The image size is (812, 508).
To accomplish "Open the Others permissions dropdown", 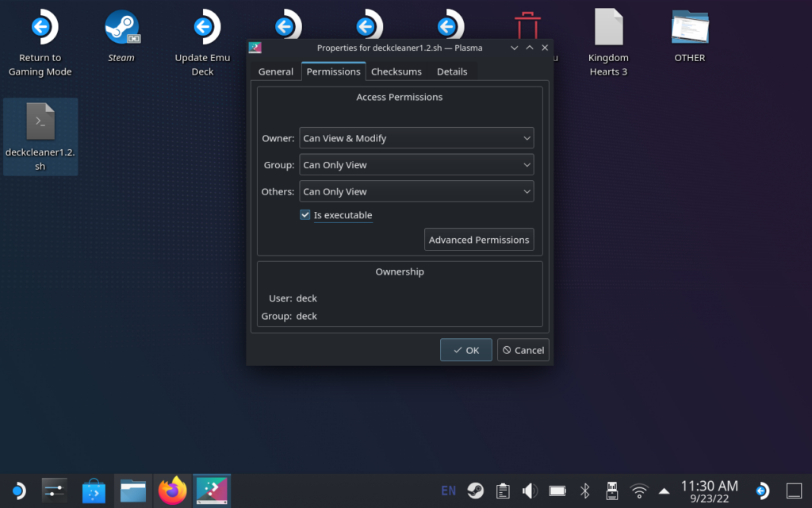I will pos(416,191).
